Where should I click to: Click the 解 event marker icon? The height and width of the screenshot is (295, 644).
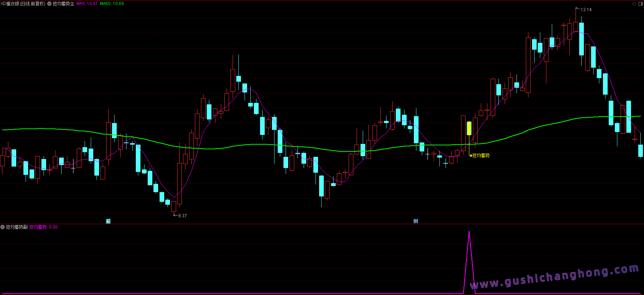click(108, 221)
